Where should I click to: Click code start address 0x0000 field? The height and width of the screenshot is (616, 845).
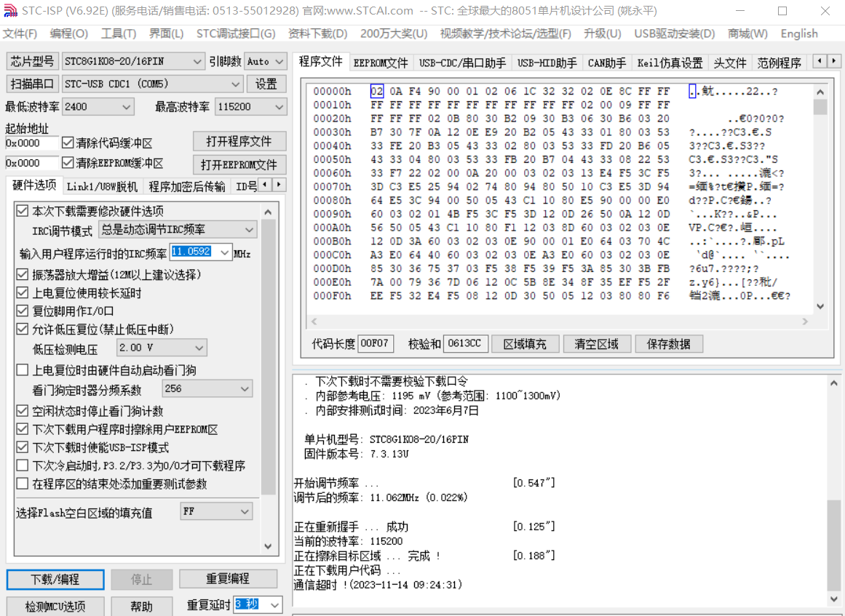click(x=31, y=143)
